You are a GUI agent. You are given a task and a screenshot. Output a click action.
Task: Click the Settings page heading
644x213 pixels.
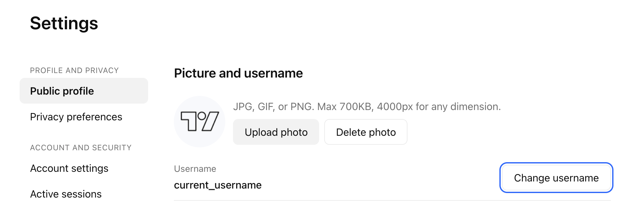tap(64, 23)
